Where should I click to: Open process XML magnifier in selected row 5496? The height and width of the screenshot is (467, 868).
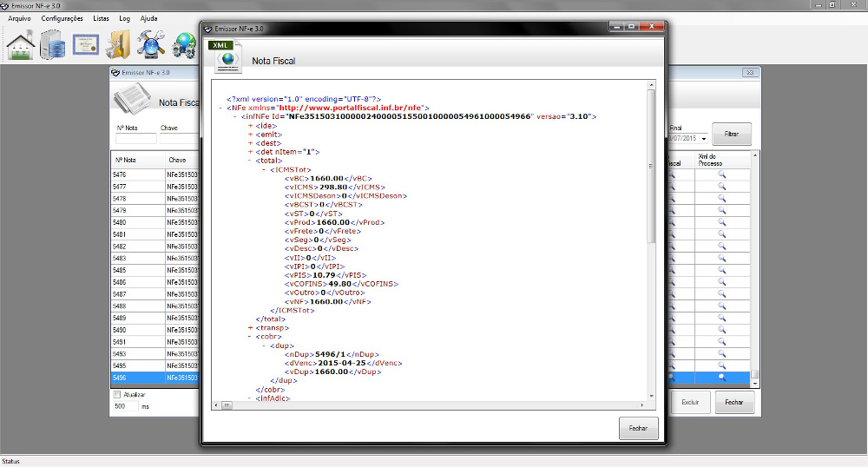pos(721,378)
